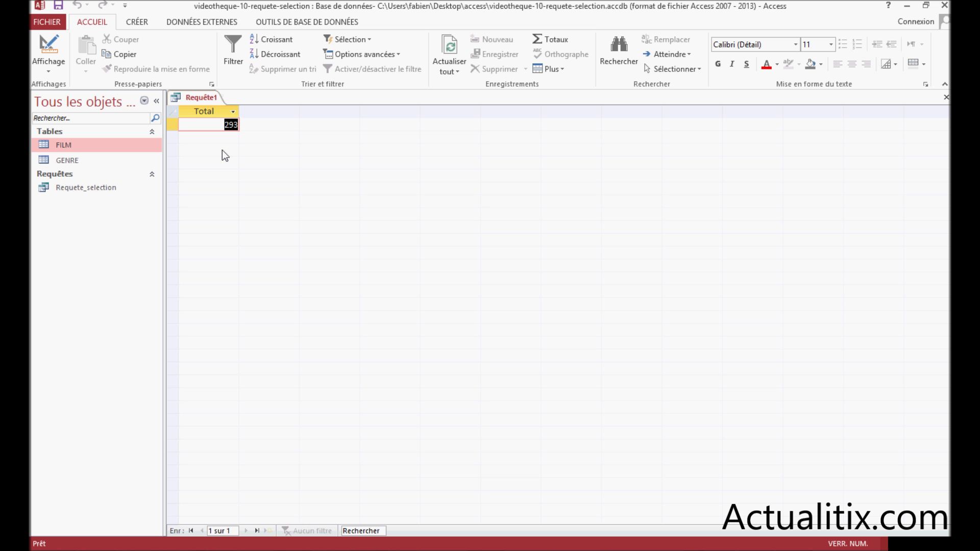Collapse the navigation pane with chevrons
This screenshot has height=551, width=980.
pos(156,101)
